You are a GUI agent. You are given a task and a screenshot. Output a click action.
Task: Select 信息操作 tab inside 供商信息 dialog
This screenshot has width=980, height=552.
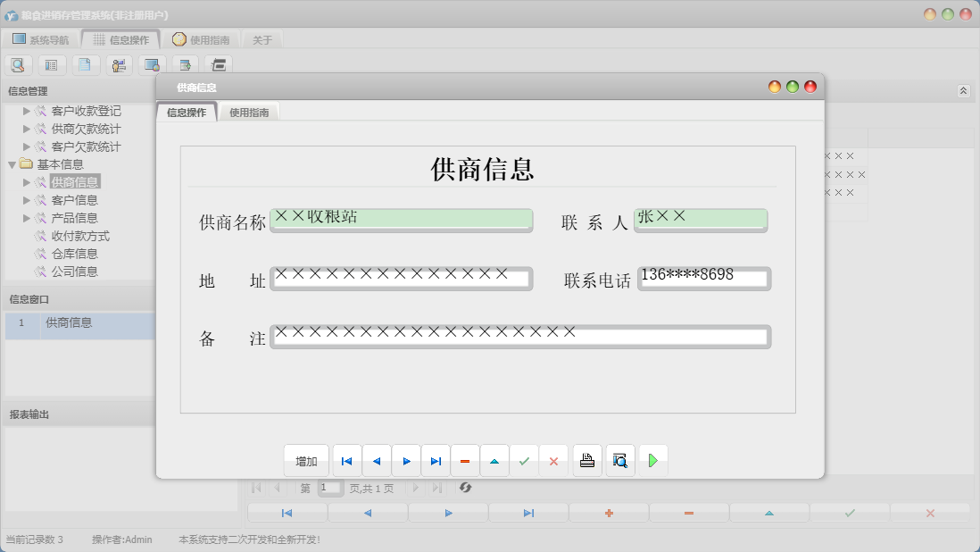point(187,112)
